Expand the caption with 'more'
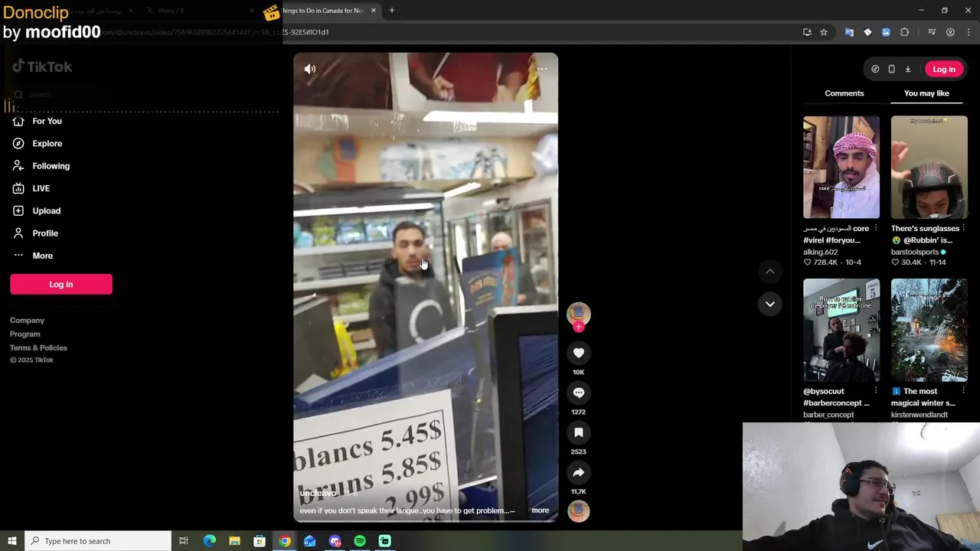 click(x=540, y=510)
